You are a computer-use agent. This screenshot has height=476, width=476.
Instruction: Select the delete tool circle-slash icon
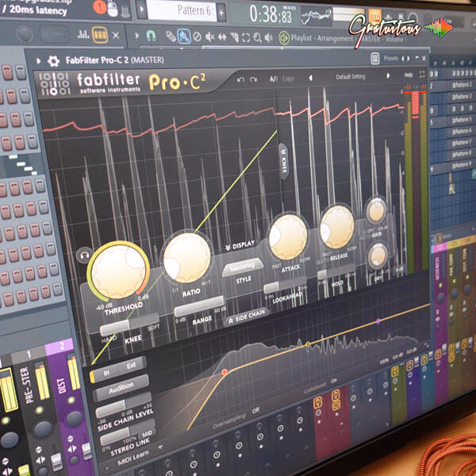197,36
